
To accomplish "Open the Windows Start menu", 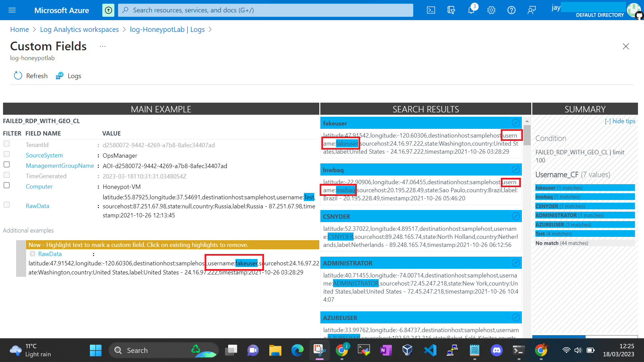I will point(96,350).
